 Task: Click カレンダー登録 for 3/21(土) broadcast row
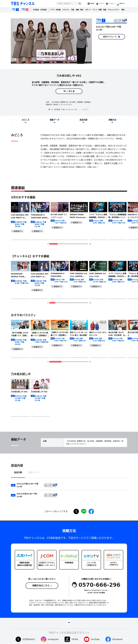[51, 485]
